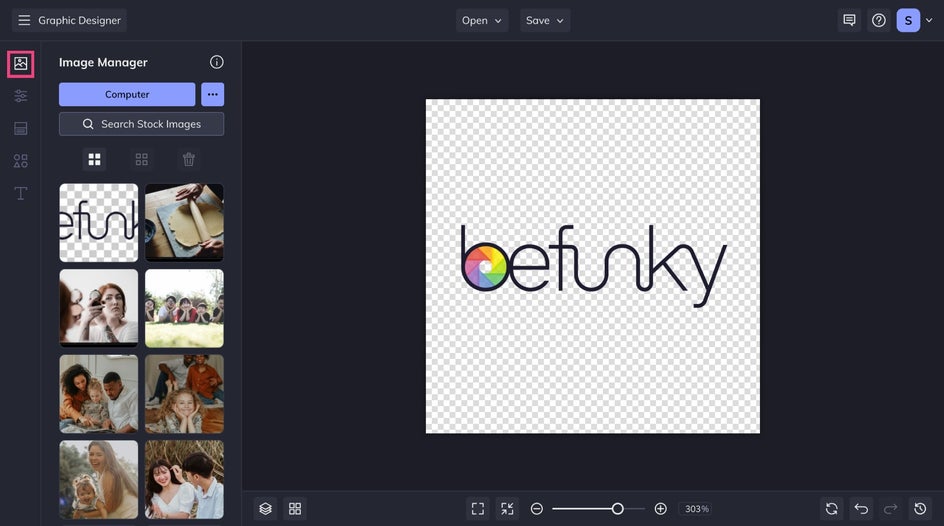This screenshot has width=944, height=526.
Task: Switch to large thumbnail grid view
Action: coord(95,159)
